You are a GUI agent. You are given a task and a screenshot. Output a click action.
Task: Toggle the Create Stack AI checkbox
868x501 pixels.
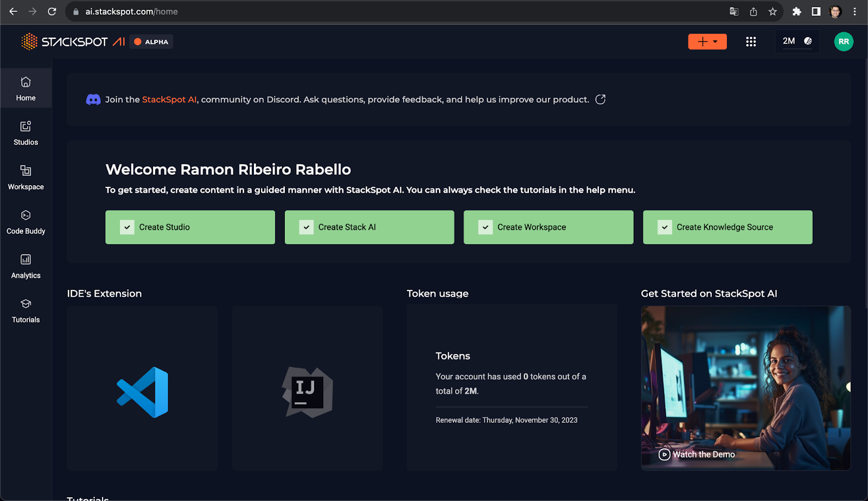(x=307, y=227)
